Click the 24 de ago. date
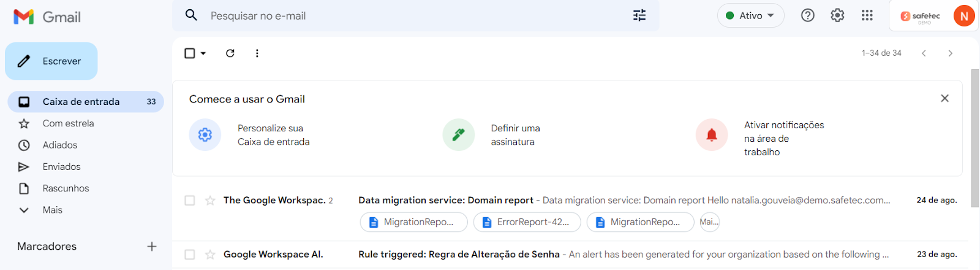The image size is (980, 270). coord(937,201)
